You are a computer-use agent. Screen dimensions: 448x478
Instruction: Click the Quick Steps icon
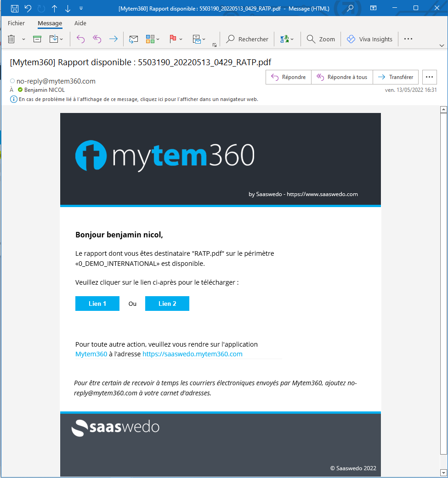[x=197, y=39]
